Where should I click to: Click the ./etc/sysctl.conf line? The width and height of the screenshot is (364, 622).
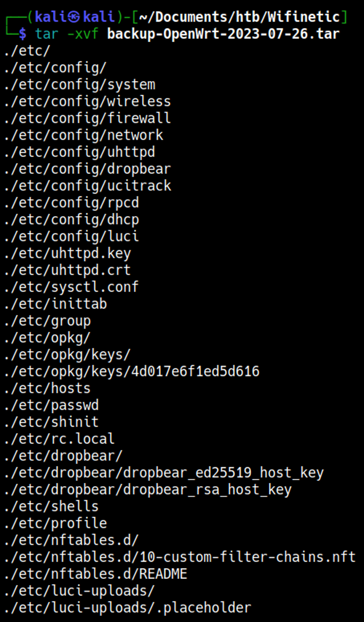pyautogui.click(x=71, y=287)
